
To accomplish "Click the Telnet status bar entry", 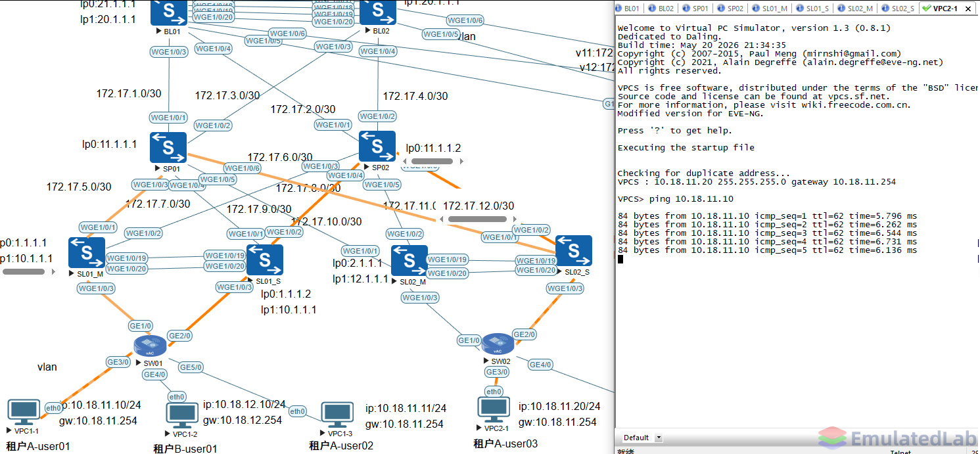I will coord(900,451).
